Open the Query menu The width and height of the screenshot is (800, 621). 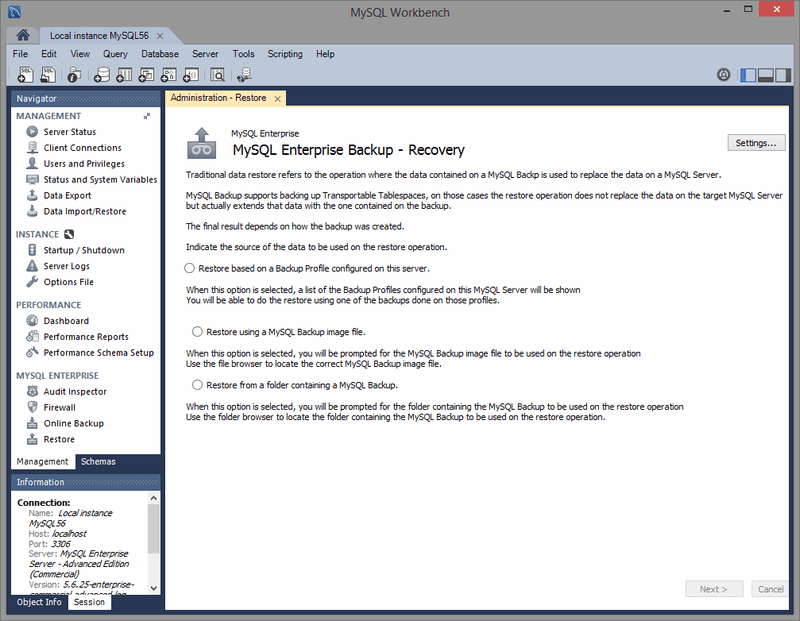(115, 54)
